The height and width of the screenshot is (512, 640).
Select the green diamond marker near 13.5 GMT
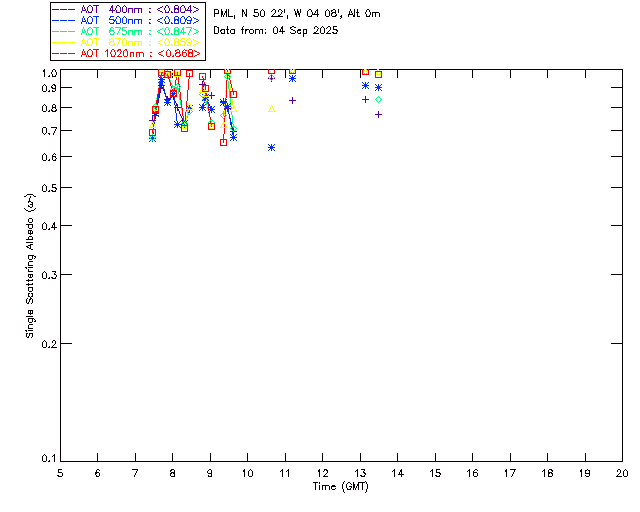click(378, 99)
